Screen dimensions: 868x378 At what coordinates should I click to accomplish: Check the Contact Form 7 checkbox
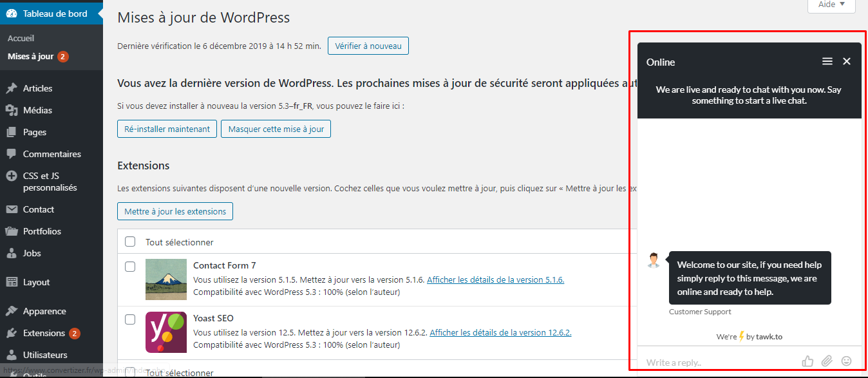click(x=130, y=266)
